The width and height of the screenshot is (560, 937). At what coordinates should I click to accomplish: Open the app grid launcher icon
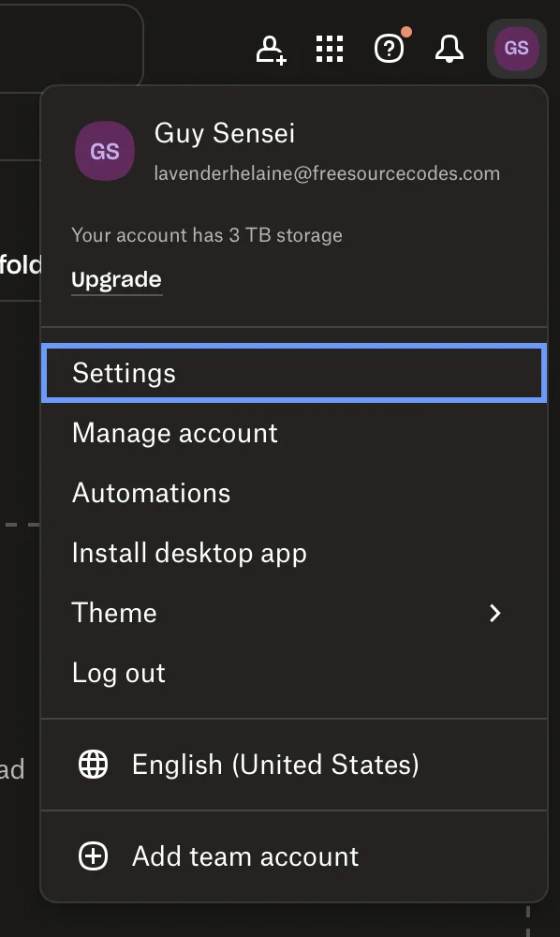click(x=330, y=49)
